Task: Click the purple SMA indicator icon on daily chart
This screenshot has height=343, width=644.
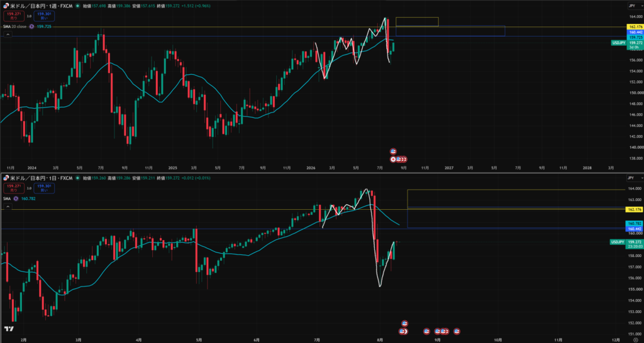Action: point(16,198)
